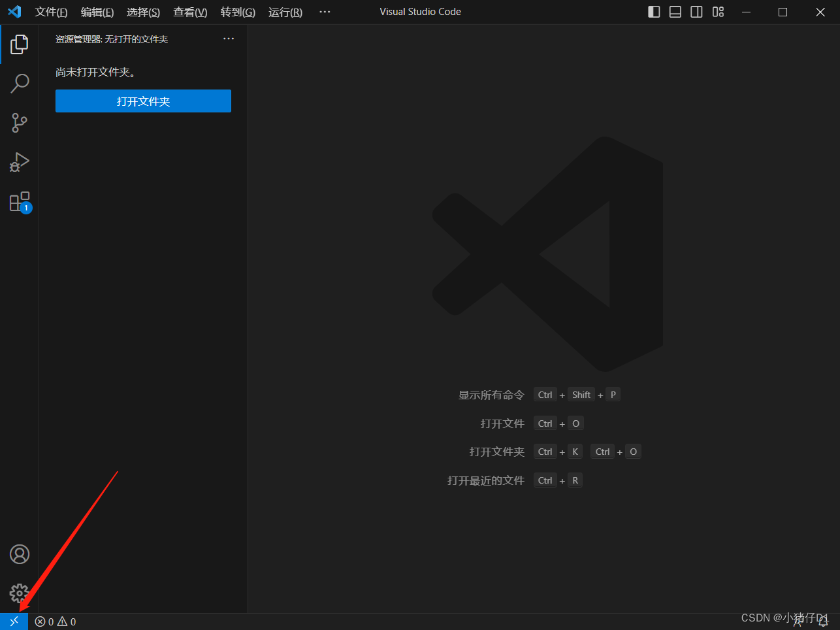840x630 pixels.
Task: Expand the hidden menu bar items
Action: tap(325, 12)
